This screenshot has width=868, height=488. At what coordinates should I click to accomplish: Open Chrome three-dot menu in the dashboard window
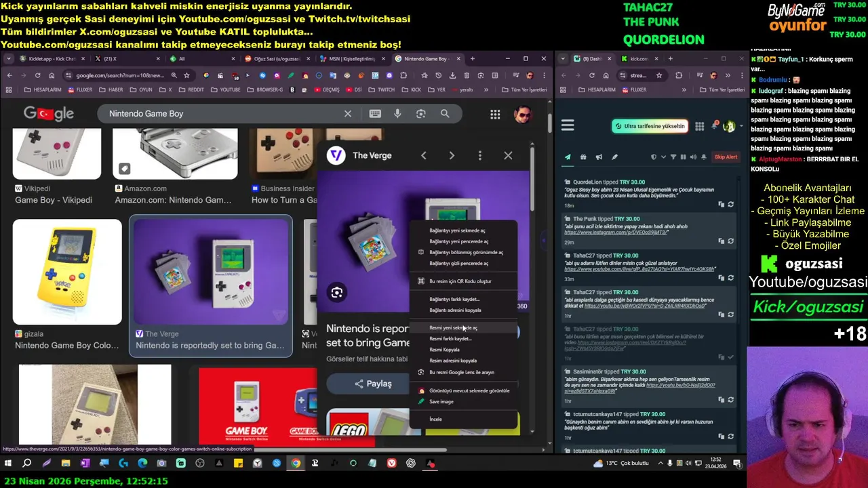pos(741,75)
